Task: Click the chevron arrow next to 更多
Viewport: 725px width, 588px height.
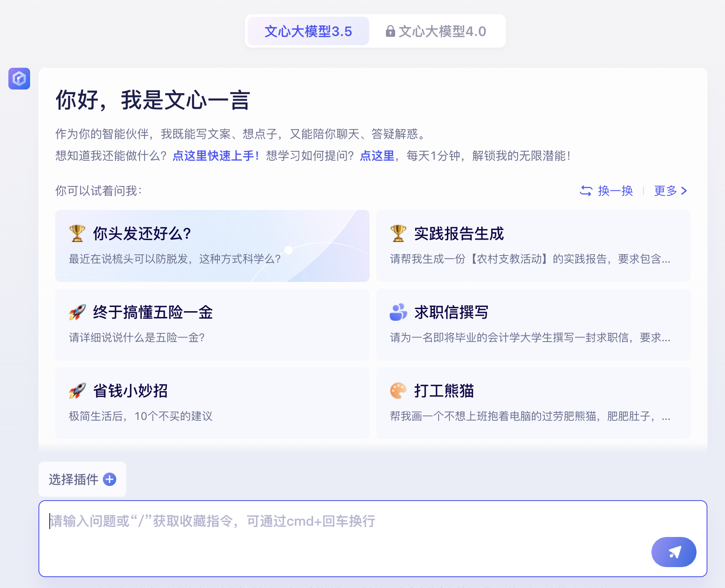Action: point(684,191)
